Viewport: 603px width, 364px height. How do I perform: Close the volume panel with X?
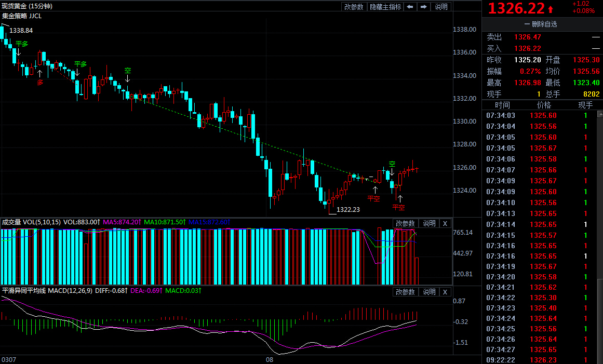pyautogui.click(x=445, y=223)
